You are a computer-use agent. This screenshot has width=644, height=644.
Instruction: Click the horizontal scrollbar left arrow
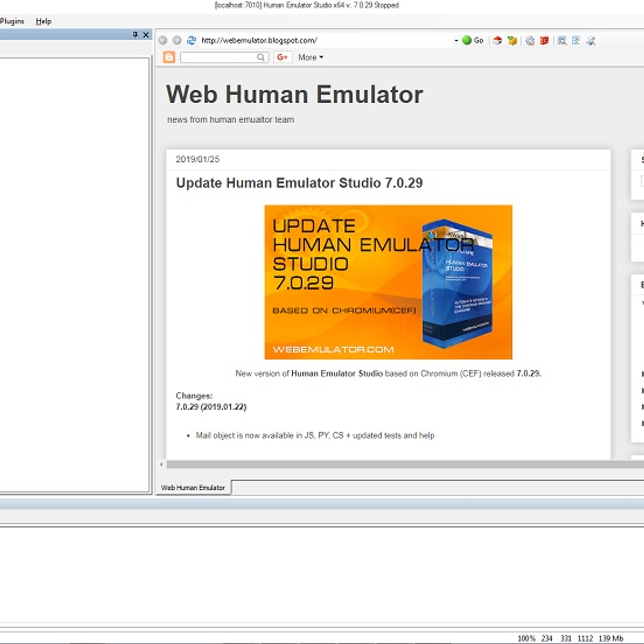click(x=161, y=464)
